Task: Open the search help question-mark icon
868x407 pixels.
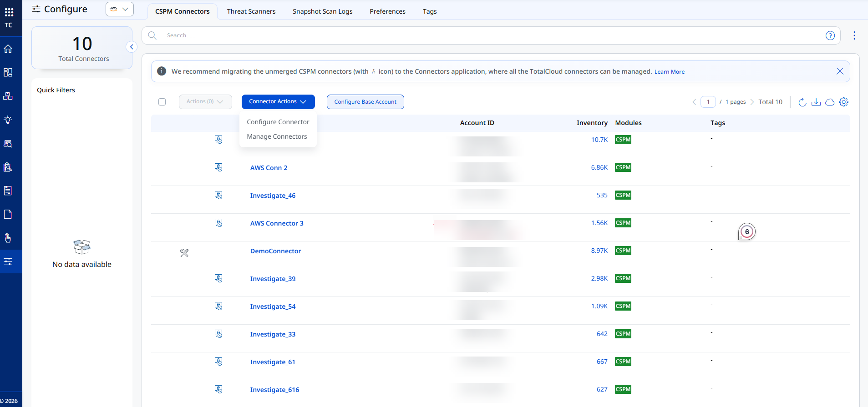Action: [x=830, y=35]
